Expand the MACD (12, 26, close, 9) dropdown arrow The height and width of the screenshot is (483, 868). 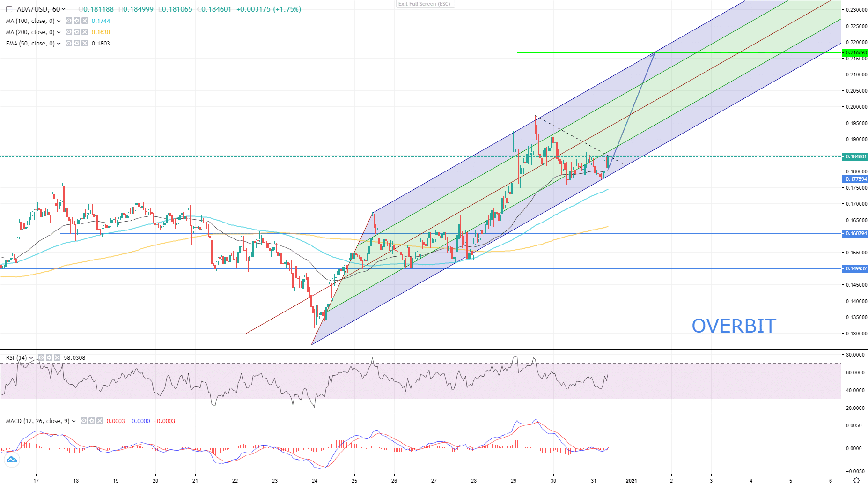(x=74, y=421)
